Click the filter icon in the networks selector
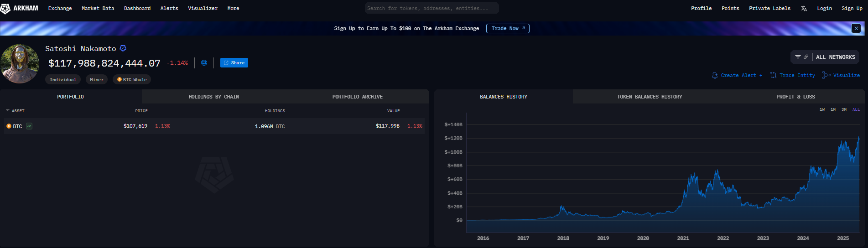 (x=798, y=57)
